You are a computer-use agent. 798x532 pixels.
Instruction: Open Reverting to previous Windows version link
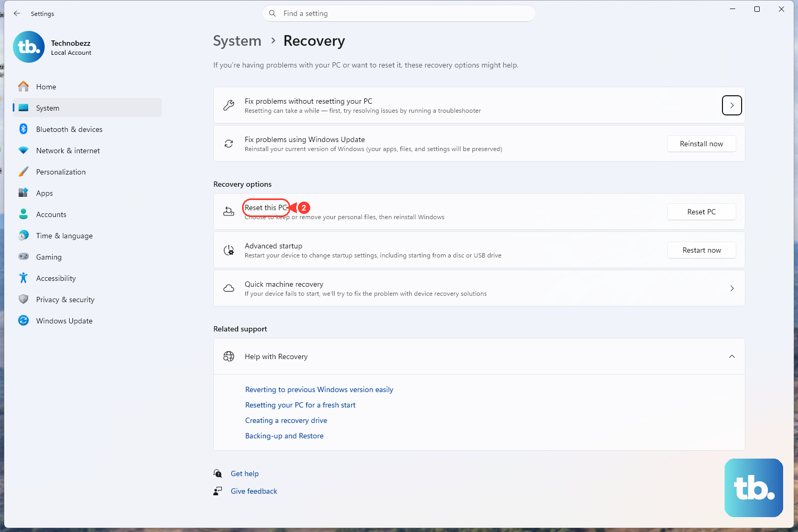click(x=319, y=389)
